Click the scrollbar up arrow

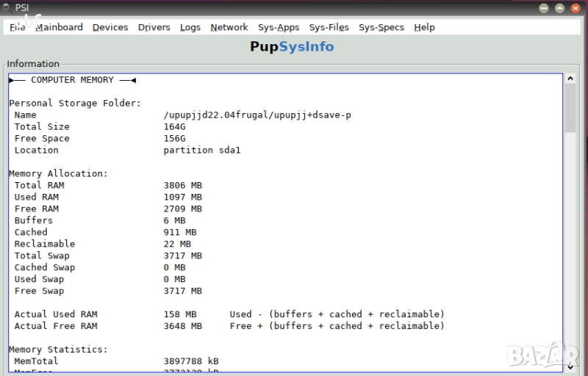(570, 79)
